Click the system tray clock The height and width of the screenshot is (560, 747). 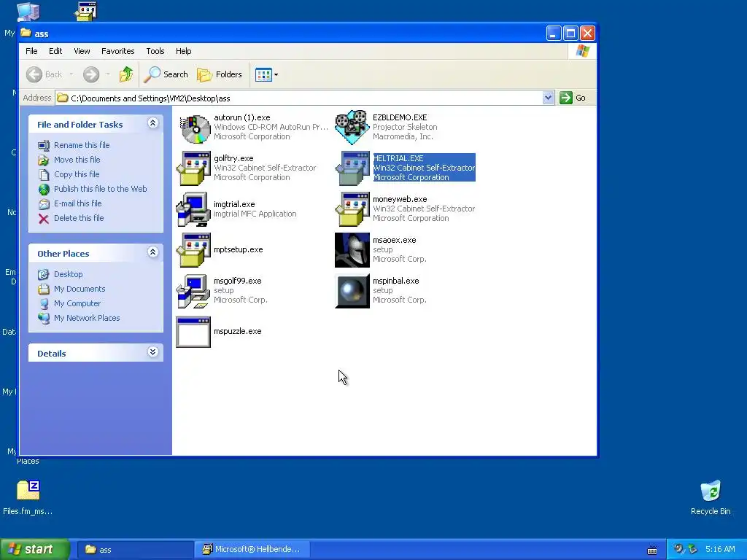[720, 549]
